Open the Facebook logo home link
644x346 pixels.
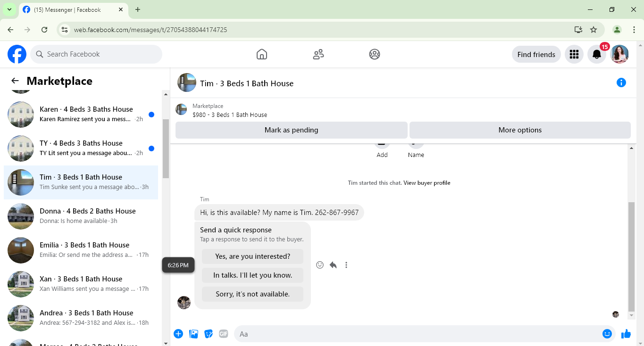click(17, 54)
